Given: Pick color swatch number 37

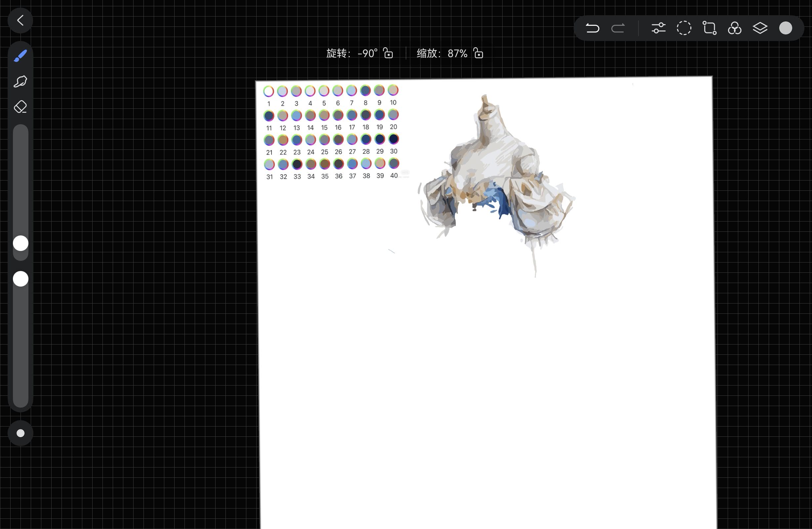Looking at the screenshot, I should (352, 164).
